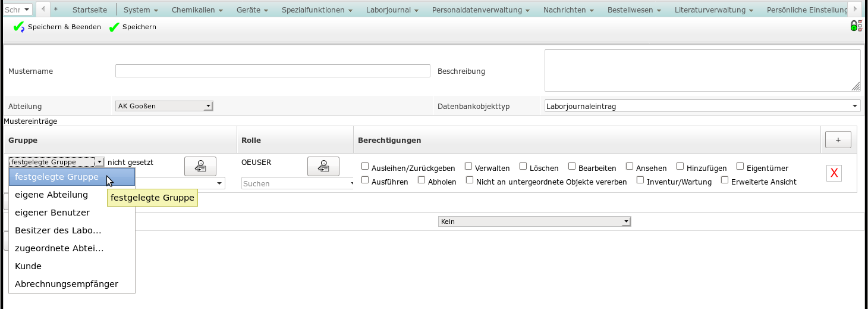Open the Kein dropdown
This screenshot has width=868, height=309.
point(534,221)
